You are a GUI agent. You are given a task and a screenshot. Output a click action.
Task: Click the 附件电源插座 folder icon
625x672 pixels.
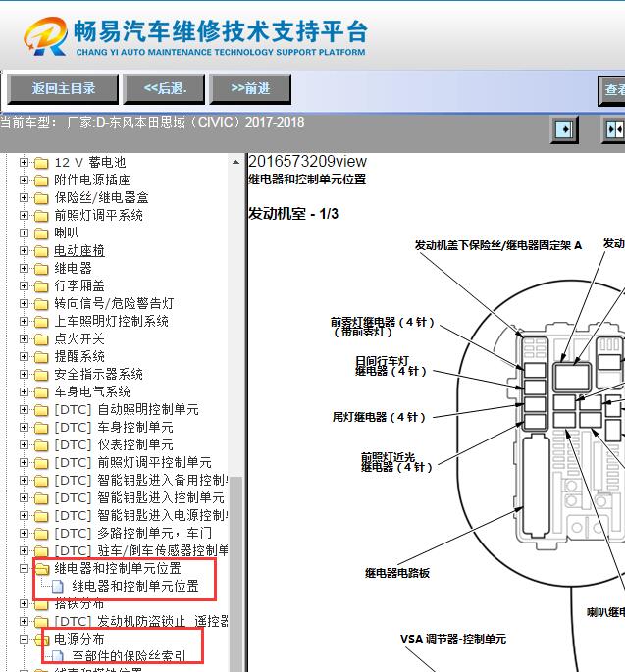pyautogui.click(x=41, y=181)
